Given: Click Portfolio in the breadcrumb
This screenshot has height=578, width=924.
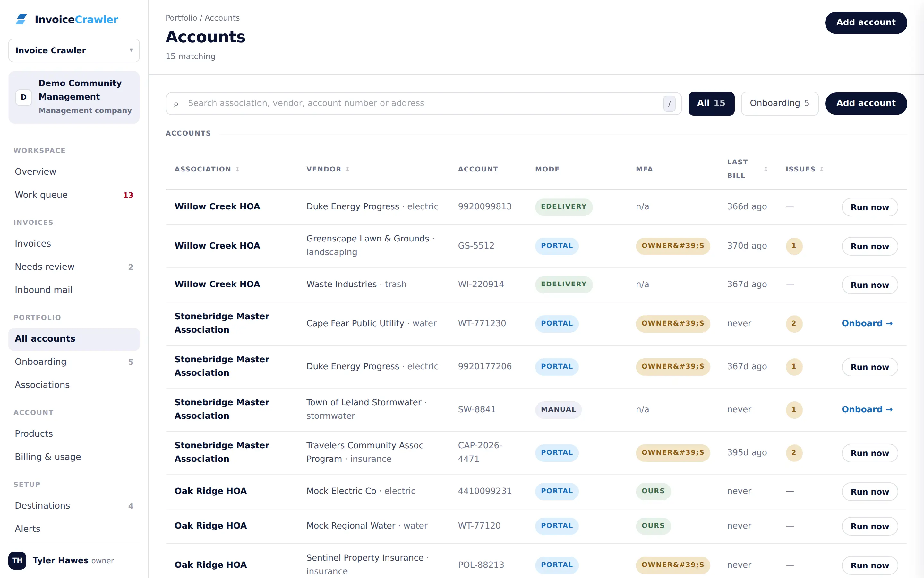Looking at the screenshot, I should point(181,18).
